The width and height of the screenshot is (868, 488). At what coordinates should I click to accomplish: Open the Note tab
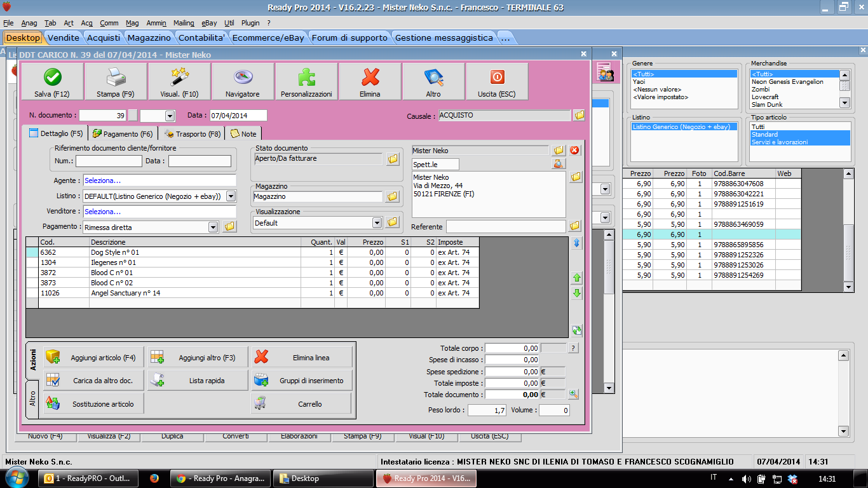point(243,134)
